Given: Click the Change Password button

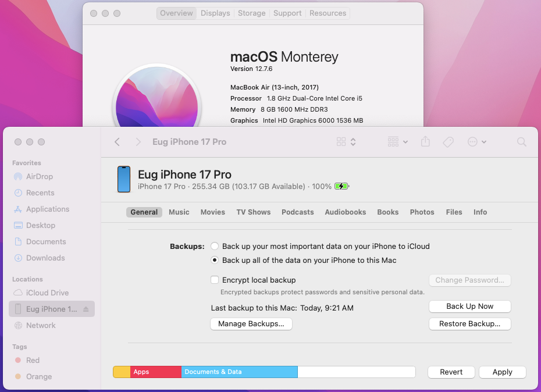Looking at the screenshot, I should 470,280.
